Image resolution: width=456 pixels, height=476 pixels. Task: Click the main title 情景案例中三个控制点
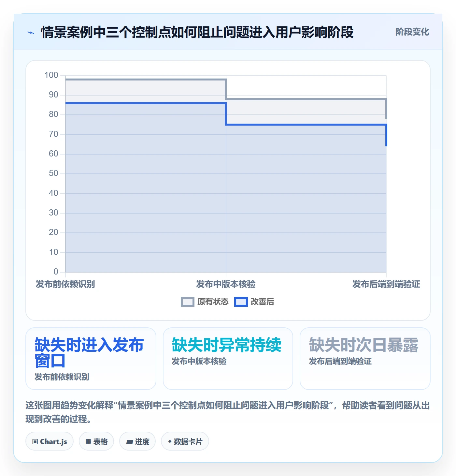(x=197, y=32)
